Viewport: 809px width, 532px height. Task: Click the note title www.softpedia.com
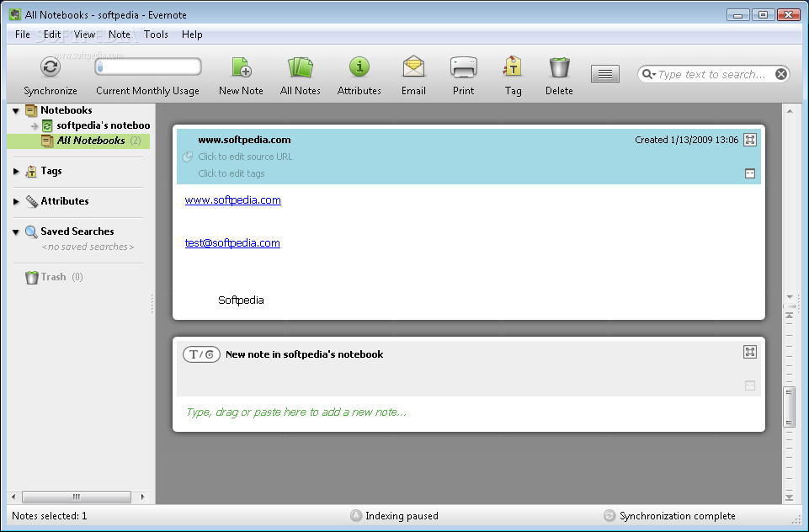[x=244, y=140]
